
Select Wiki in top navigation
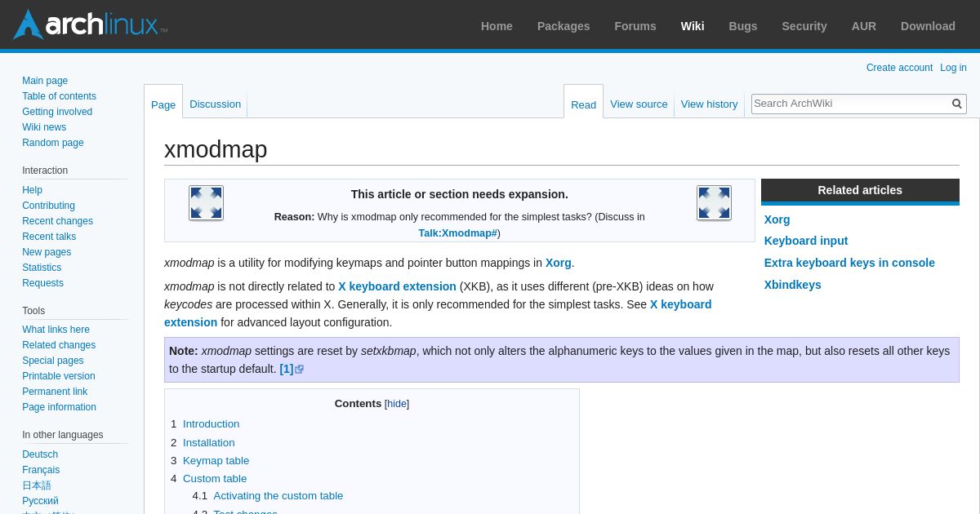click(x=693, y=26)
